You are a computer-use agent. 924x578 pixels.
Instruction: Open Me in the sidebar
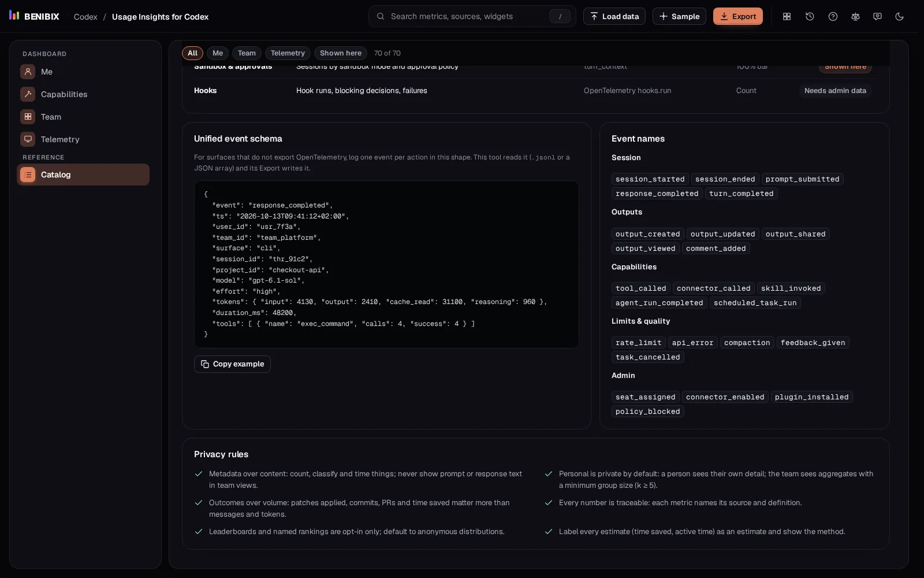click(x=83, y=72)
